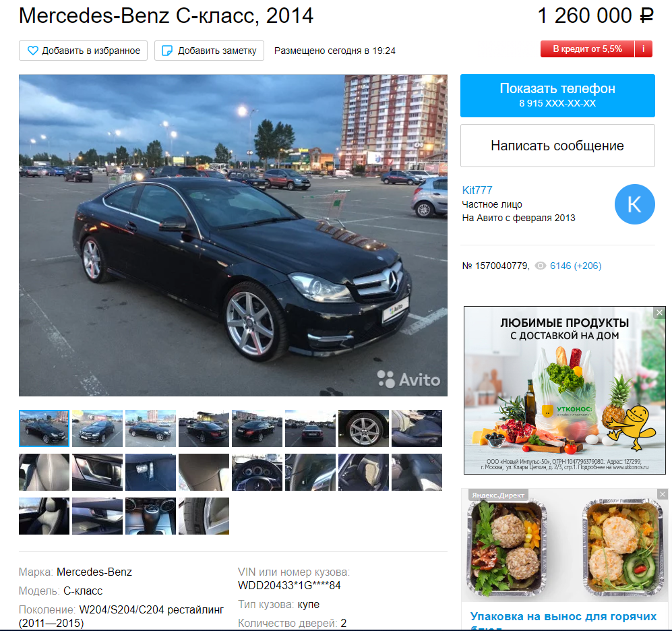Click the note icon in Добавить заметку
This screenshot has height=631, width=672.
[166, 51]
